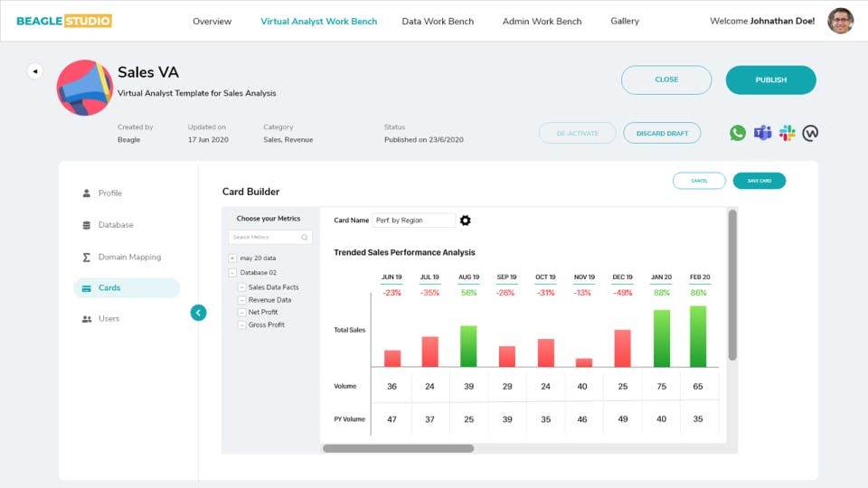The width and height of the screenshot is (868, 488).
Task: Collapse the Database 02 node
Action: point(232,273)
